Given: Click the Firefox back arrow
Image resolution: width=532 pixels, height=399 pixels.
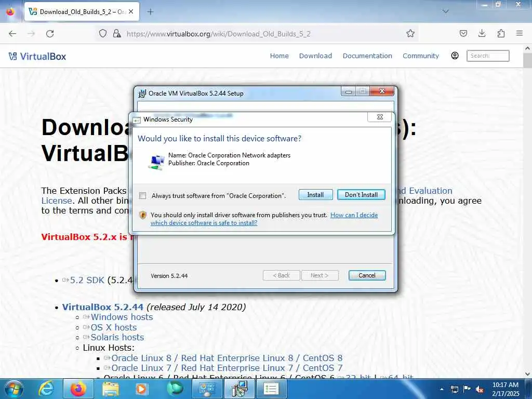Looking at the screenshot, I should 12,34.
